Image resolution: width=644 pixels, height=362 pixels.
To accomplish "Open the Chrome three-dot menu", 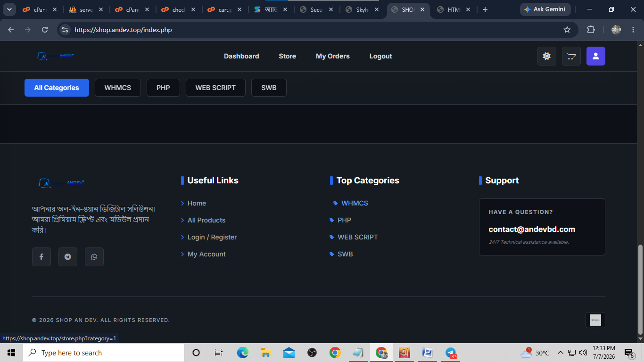I will (x=633, y=30).
